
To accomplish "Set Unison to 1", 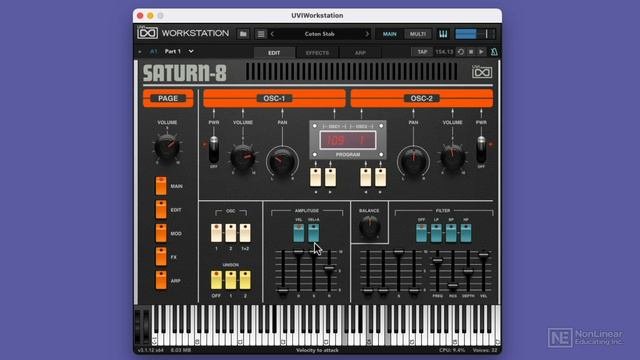I will (231, 280).
